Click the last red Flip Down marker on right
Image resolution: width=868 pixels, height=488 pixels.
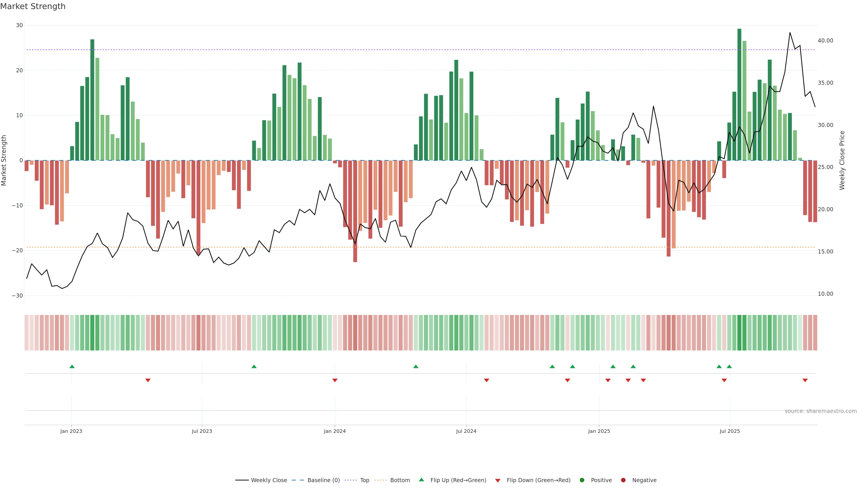point(805,380)
